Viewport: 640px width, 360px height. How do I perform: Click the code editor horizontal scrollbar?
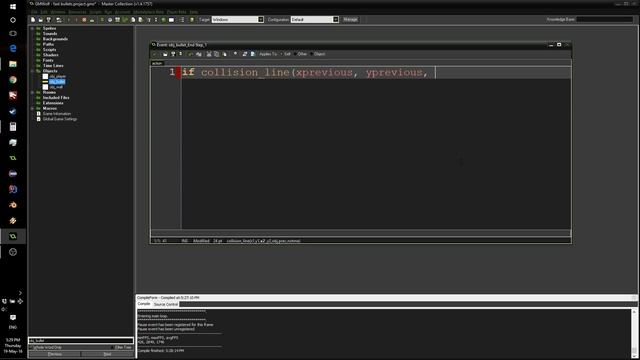pos(360,233)
